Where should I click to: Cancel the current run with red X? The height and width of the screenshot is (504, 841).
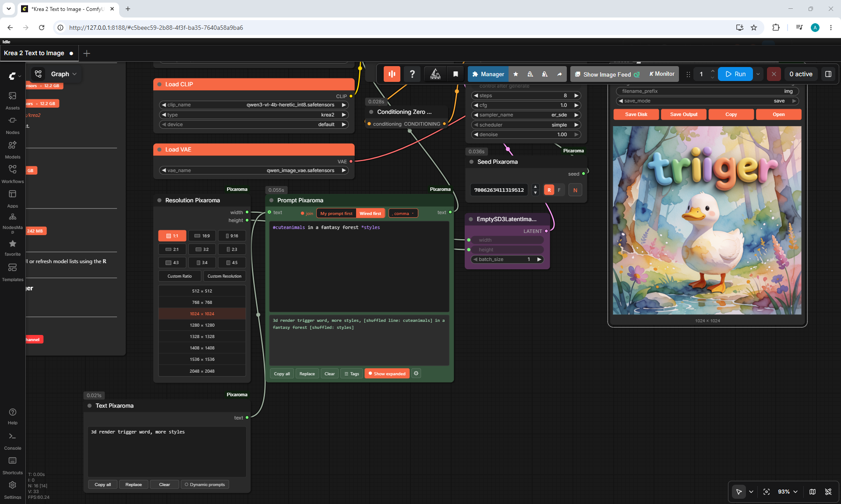774,74
